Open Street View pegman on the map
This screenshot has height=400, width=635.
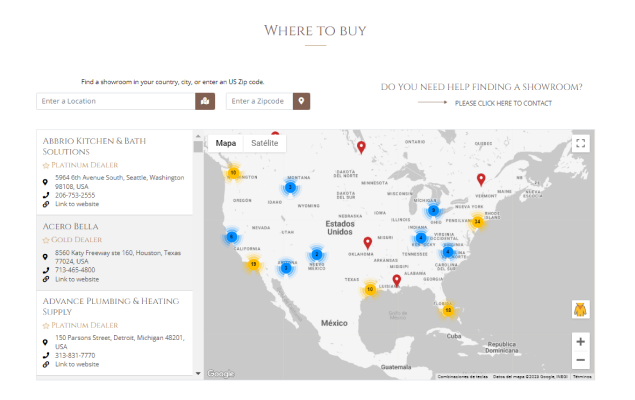(x=580, y=309)
